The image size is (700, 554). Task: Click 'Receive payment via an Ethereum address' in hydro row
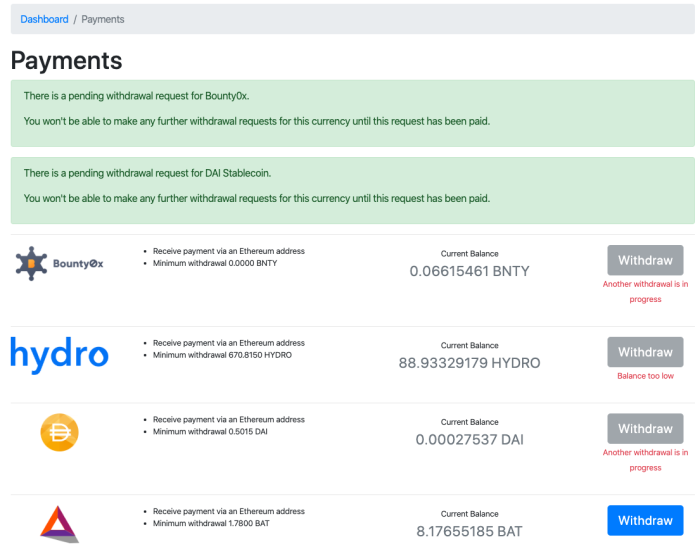click(229, 343)
